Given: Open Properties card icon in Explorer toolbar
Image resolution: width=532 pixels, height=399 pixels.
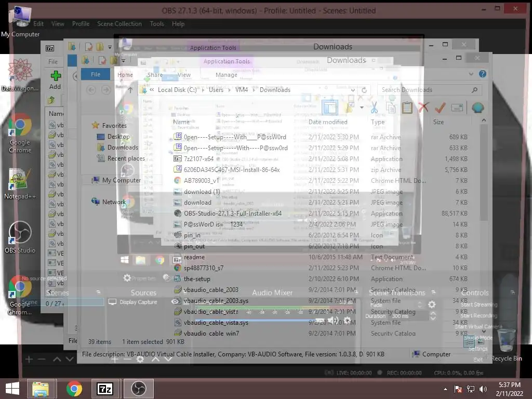Looking at the screenshot, I should (457, 108).
